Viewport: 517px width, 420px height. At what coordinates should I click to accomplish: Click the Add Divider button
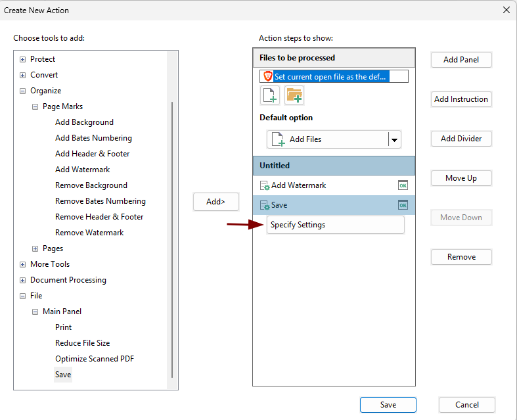[461, 139]
